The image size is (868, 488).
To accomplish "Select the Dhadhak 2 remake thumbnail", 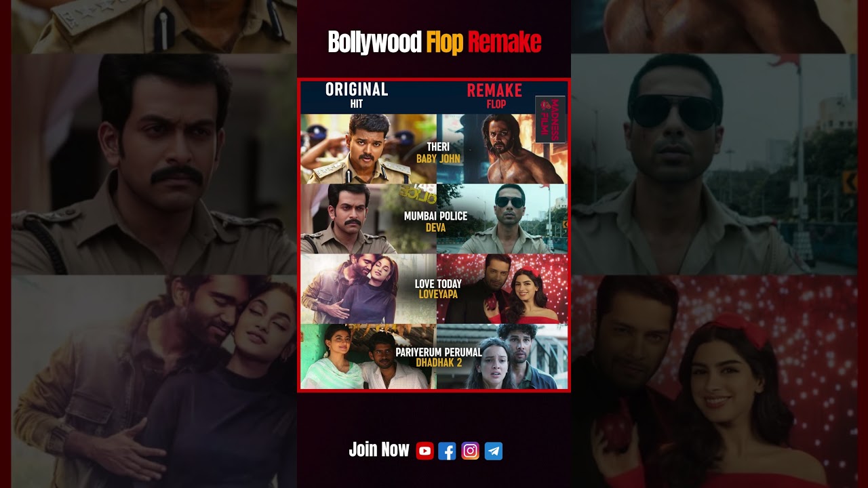I will [502, 357].
